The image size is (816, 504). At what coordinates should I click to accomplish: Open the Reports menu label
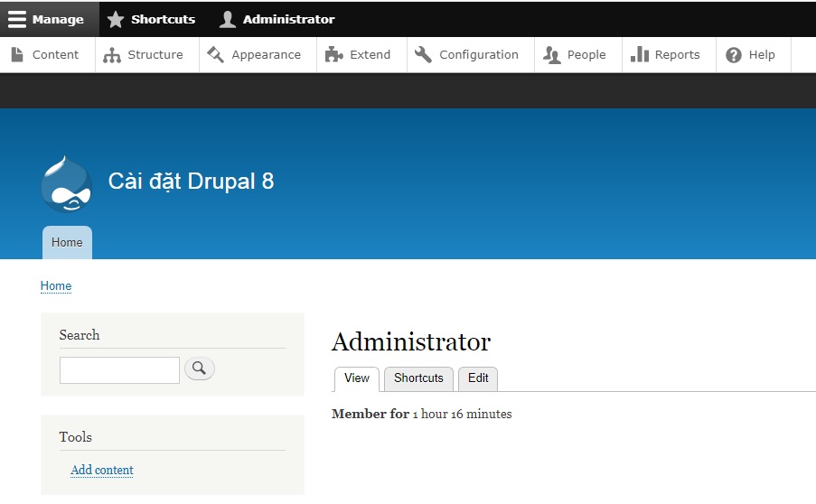tap(677, 55)
